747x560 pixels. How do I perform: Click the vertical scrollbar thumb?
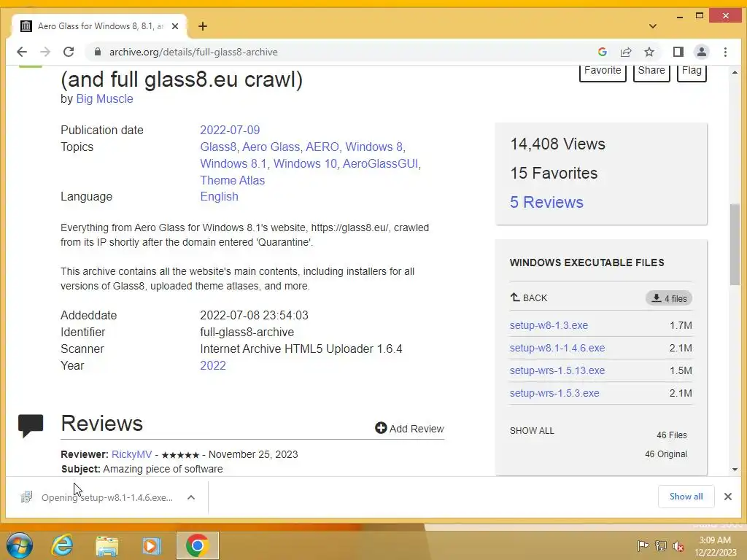[735, 245]
